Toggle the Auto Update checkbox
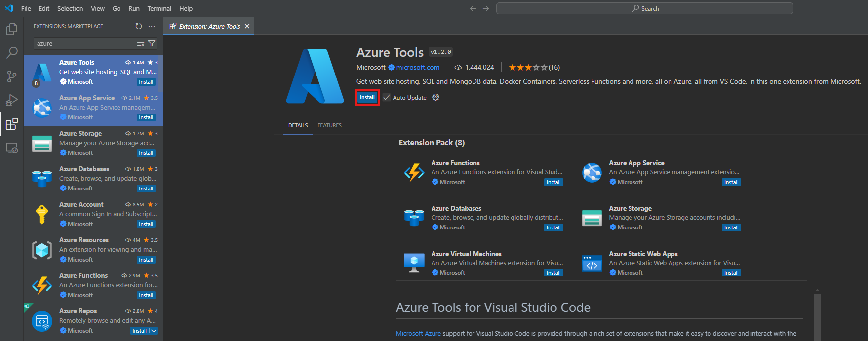 point(387,98)
